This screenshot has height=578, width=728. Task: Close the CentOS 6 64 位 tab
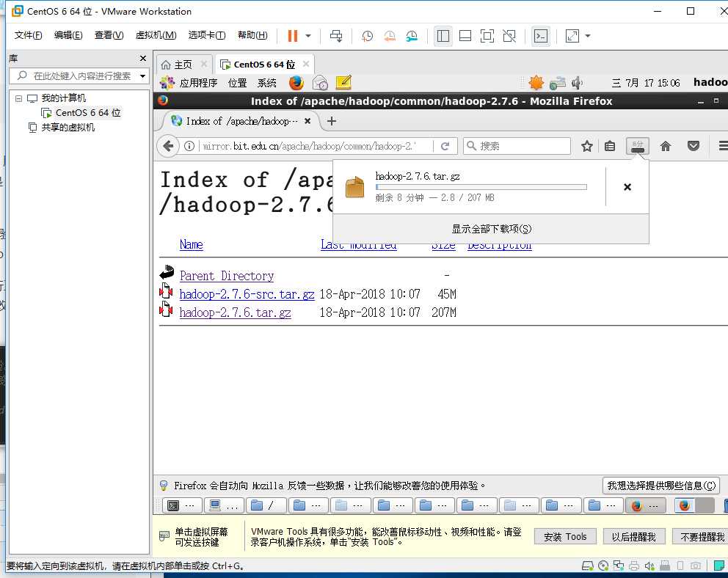click(306, 64)
